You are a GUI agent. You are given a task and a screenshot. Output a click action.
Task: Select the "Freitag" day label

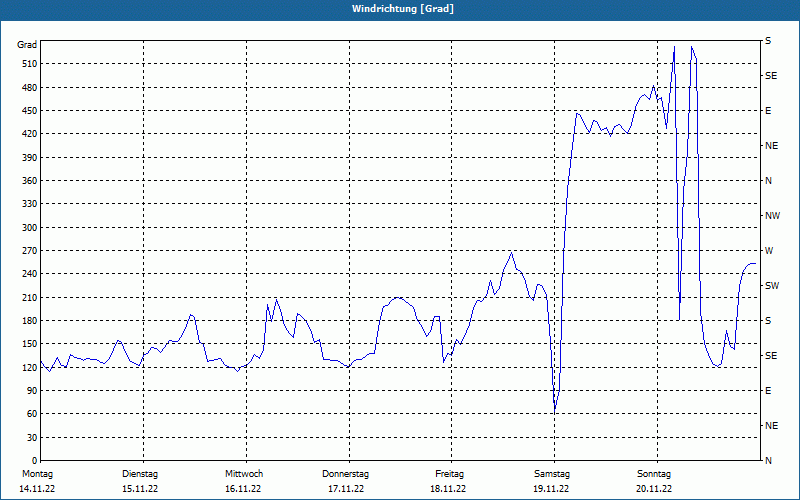[x=449, y=474]
